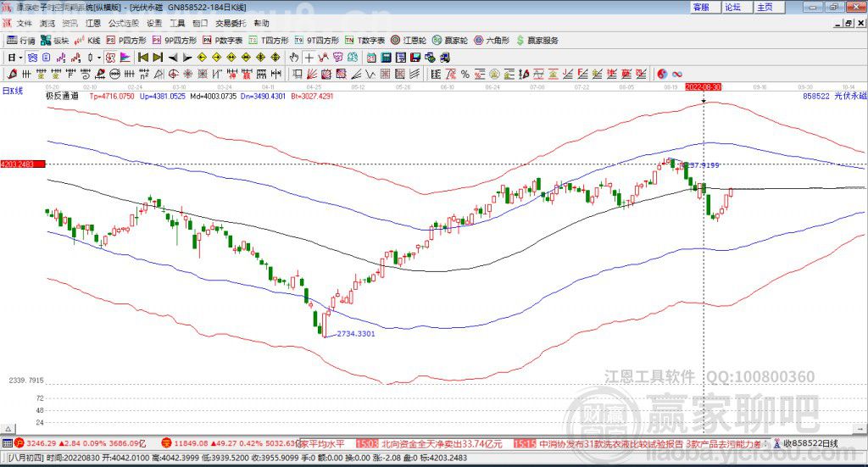Image resolution: width=868 pixels, height=467 pixels.
Task: Toggle the crosshair cursor
Action: (309, 58)
